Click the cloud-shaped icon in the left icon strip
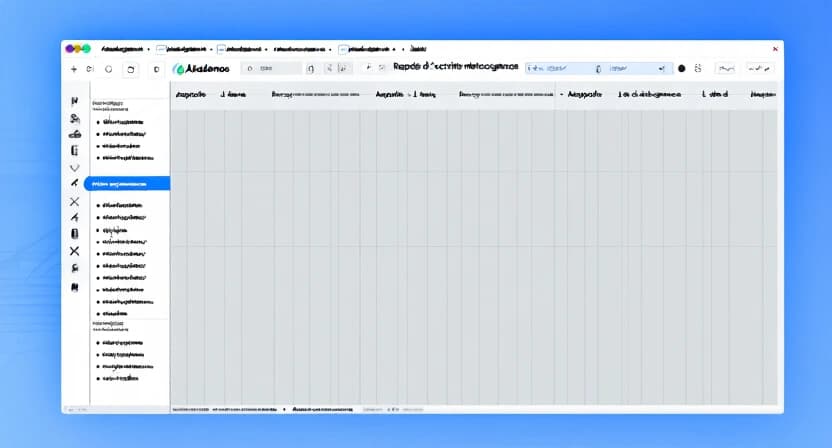 (75, 134)
